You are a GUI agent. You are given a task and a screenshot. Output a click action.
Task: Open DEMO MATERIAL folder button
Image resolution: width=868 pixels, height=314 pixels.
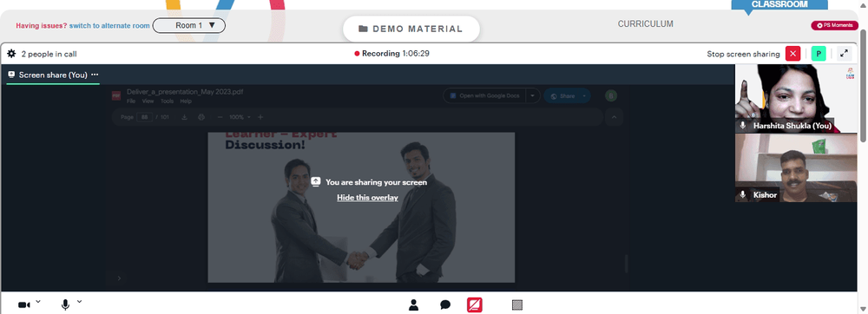click(x=411, y=29)
